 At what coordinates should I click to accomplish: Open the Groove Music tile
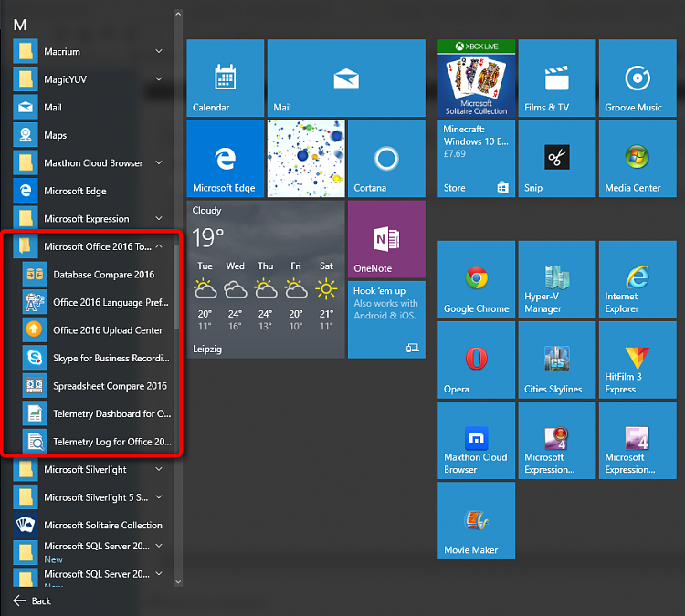638,78
